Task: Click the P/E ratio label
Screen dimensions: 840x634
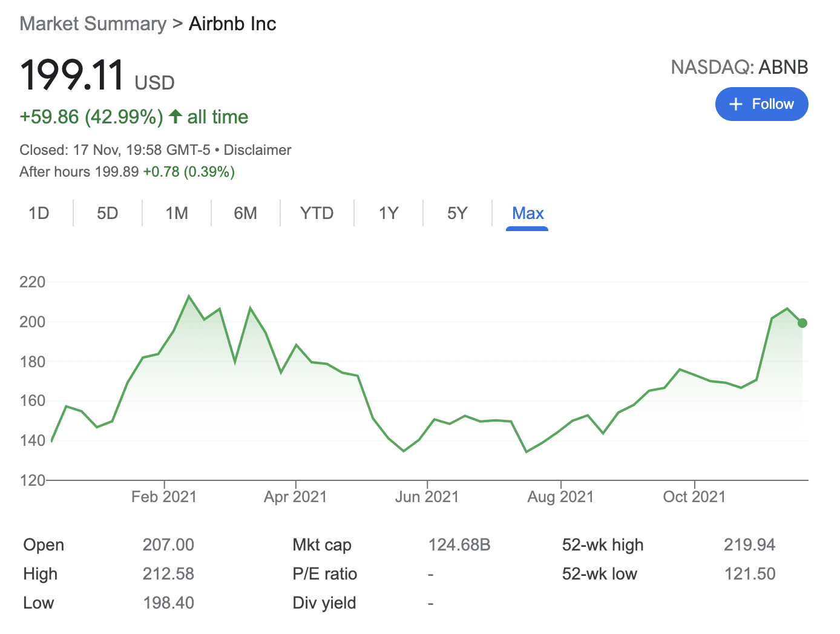Action: [x=325, y=574]
